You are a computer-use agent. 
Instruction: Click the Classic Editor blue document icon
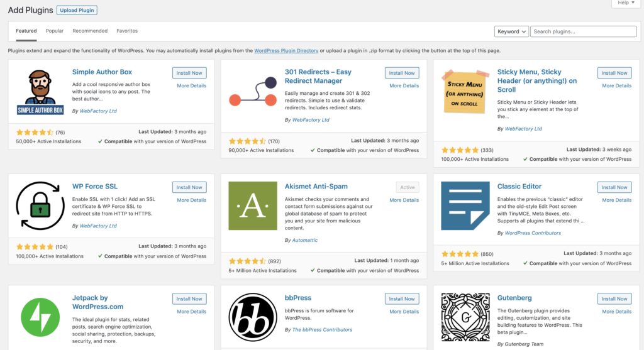pyautogui.click(x=465, y=206)
